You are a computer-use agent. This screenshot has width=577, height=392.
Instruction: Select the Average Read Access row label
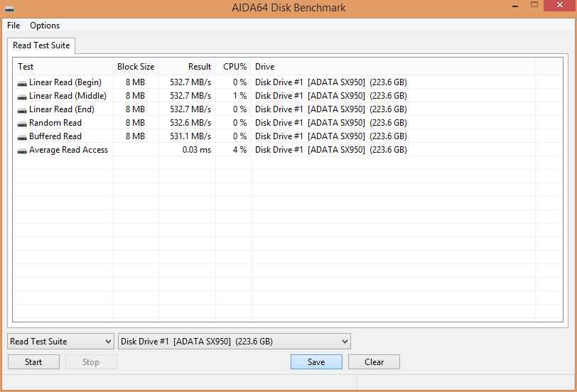(x=68, y=150)
